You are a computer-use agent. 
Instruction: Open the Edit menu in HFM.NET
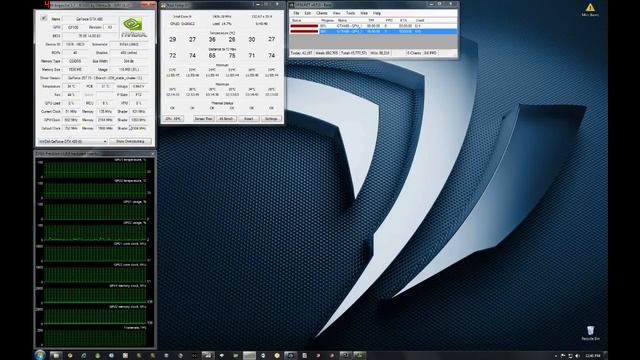click(x=307, y=13)
